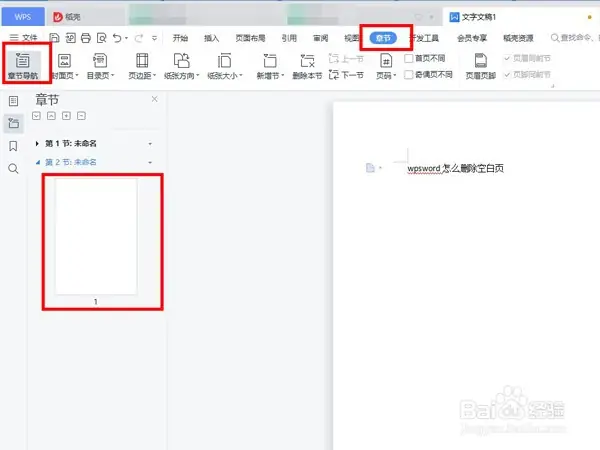Image resolution: width=600 pixels, height=450 pixels.
Task: Switch to the Review (审阅) tab
Action: (x=320, y=38)
